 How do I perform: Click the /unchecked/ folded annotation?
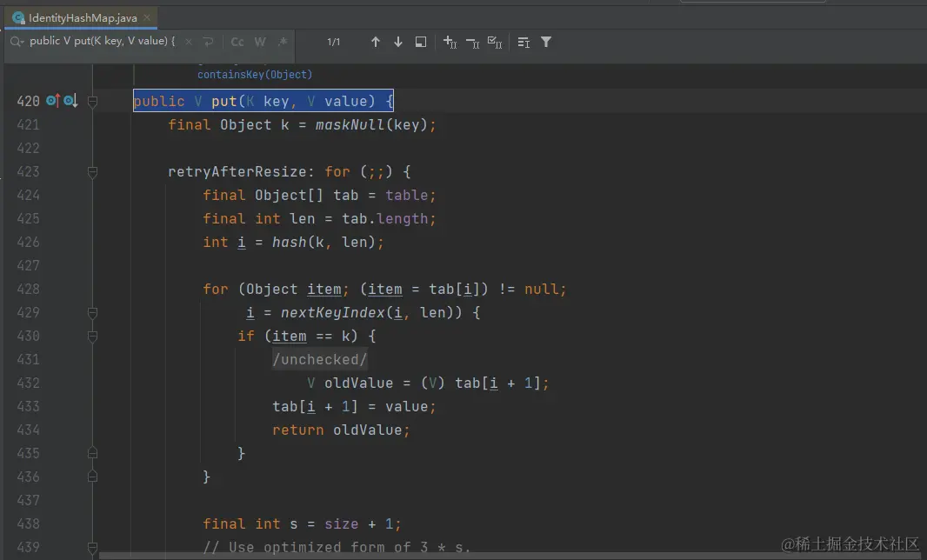click(x=320, y=359)
